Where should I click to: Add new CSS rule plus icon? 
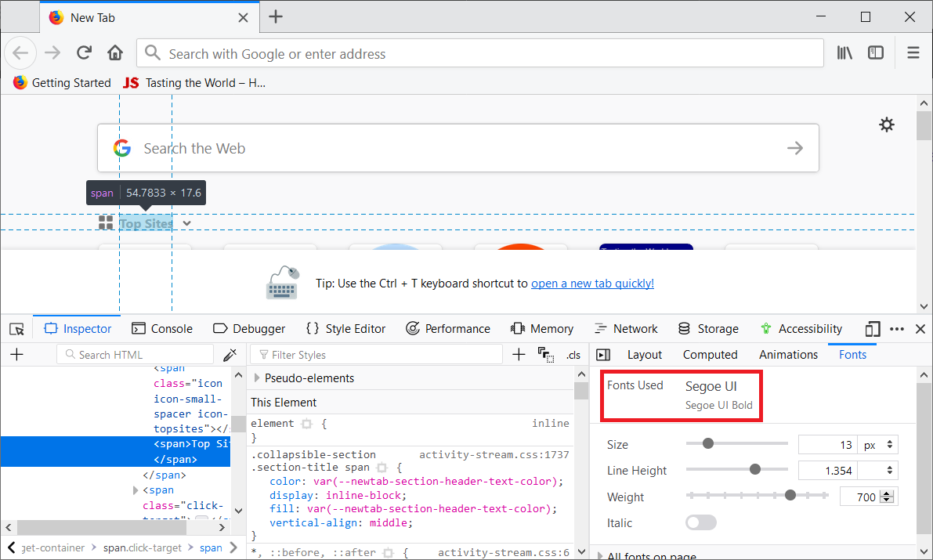point(519,355)
